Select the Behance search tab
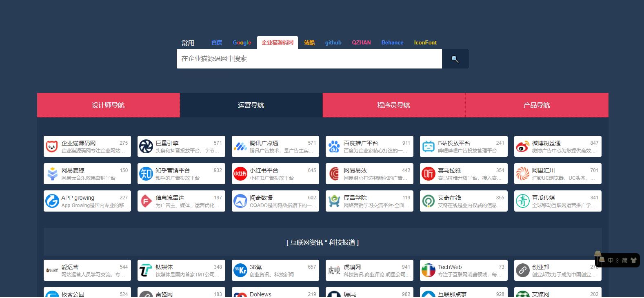Image resolution: width=644 pixels, height=298 pixels. 392,42
